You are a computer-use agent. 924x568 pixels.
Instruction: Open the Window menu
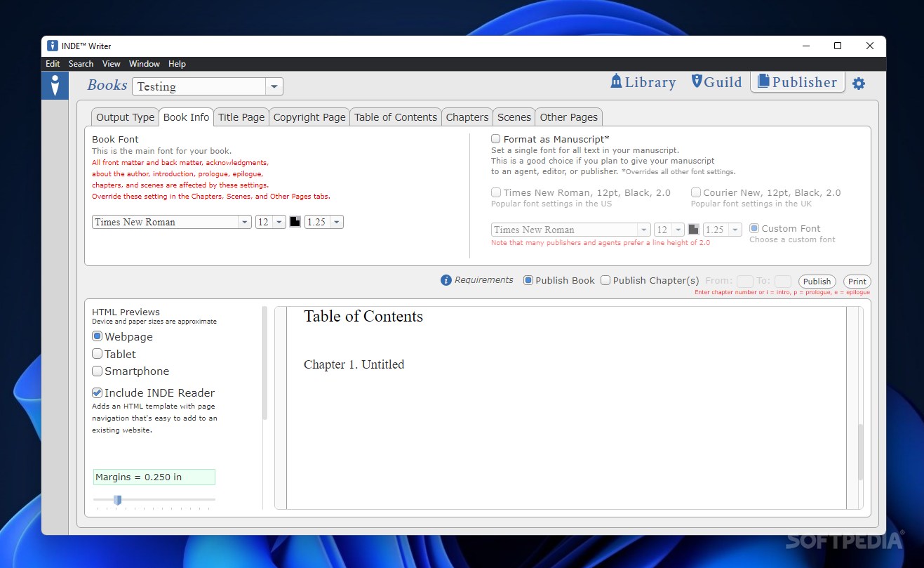tap(145, 64)
